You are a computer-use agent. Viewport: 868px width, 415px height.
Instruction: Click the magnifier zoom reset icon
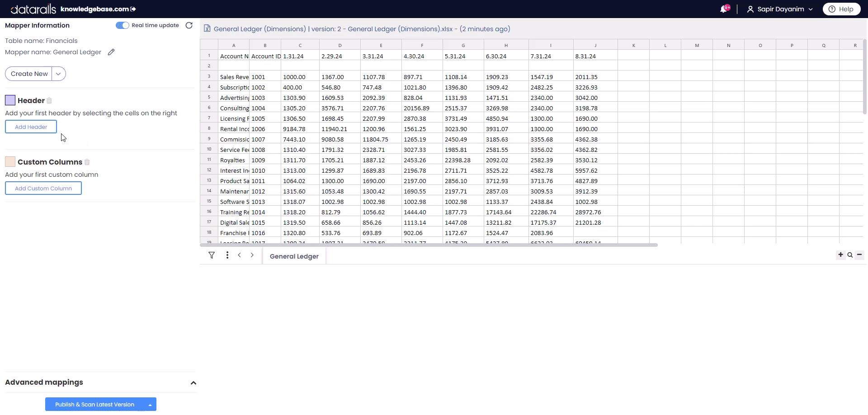(x=850, y=255)
